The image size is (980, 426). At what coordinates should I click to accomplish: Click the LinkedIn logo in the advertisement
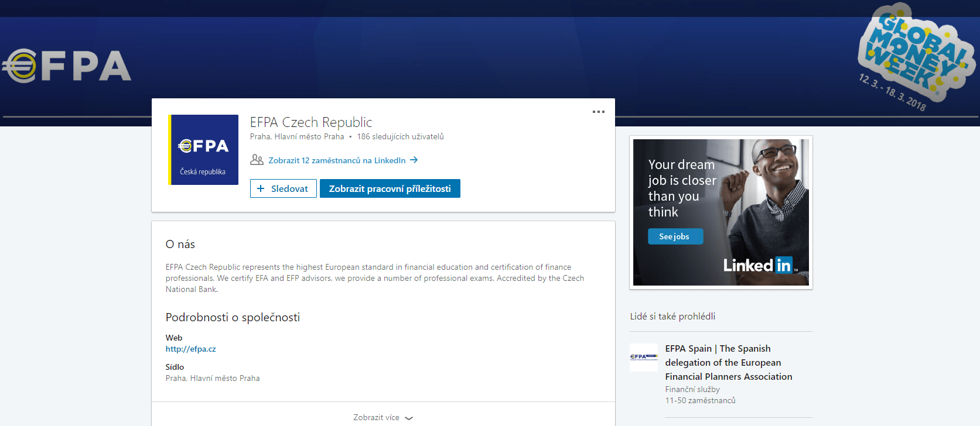point(760,266)
